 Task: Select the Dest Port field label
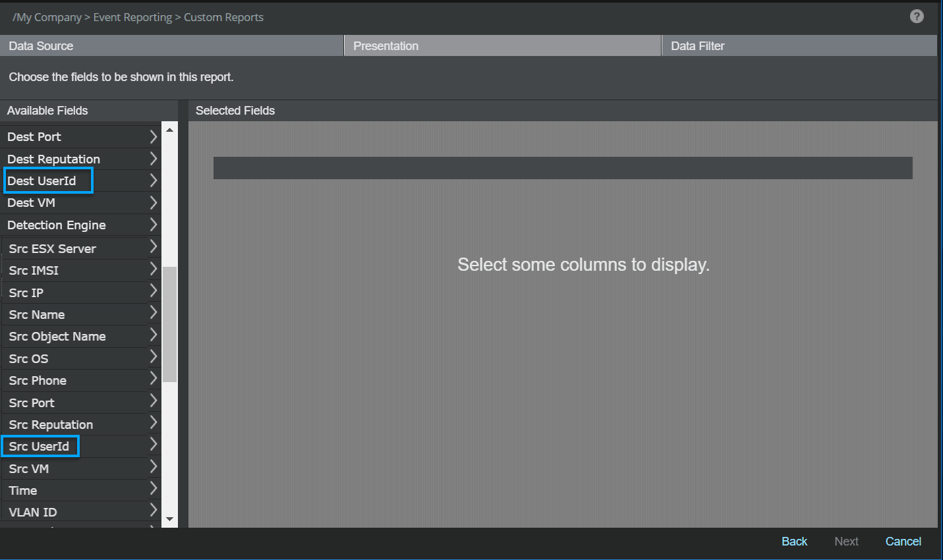coord(34,137)
